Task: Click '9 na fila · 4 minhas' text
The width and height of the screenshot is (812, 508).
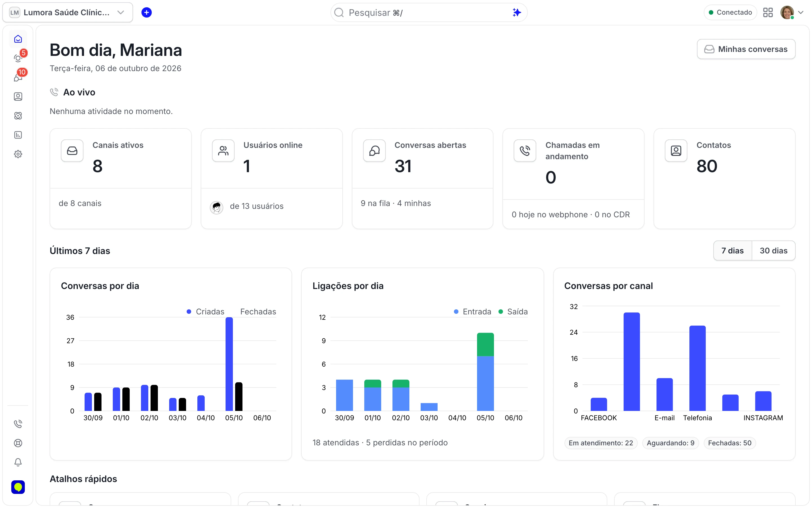Action: point(396,203)
